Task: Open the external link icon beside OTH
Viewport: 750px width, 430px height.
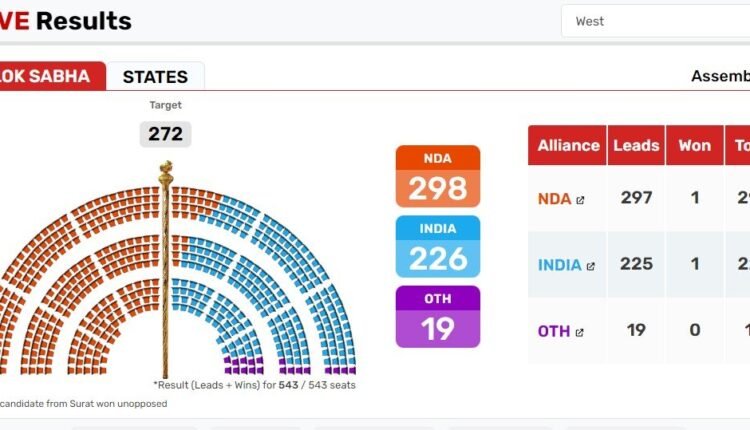Action: (x=579, y=332)
